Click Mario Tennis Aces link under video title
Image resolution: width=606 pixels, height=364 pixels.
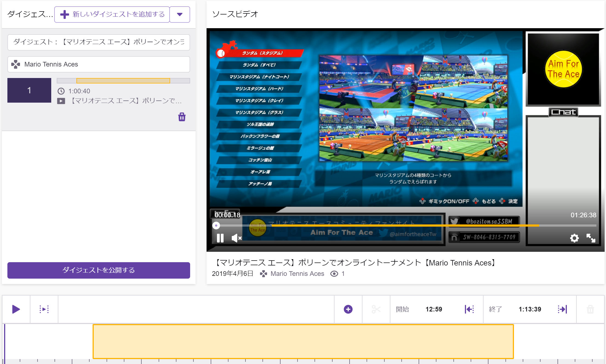(297, 274)
